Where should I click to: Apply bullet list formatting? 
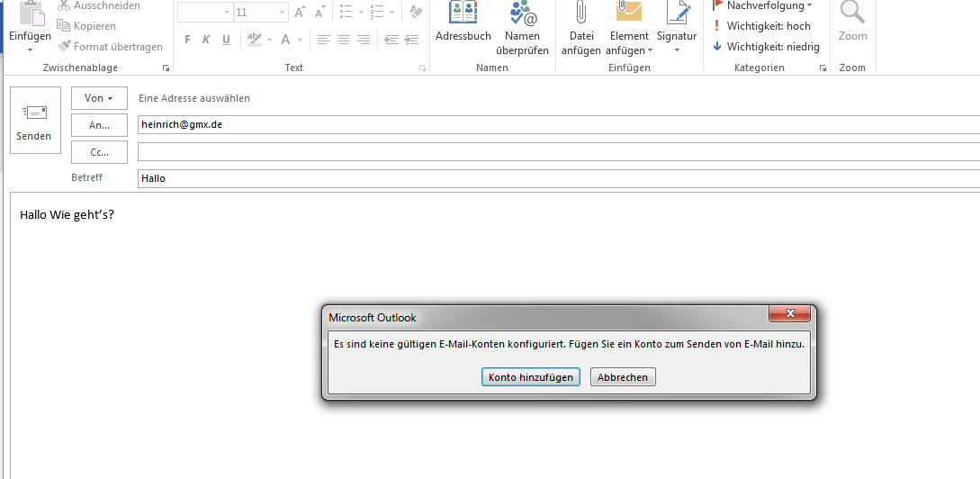pos(346,12)
